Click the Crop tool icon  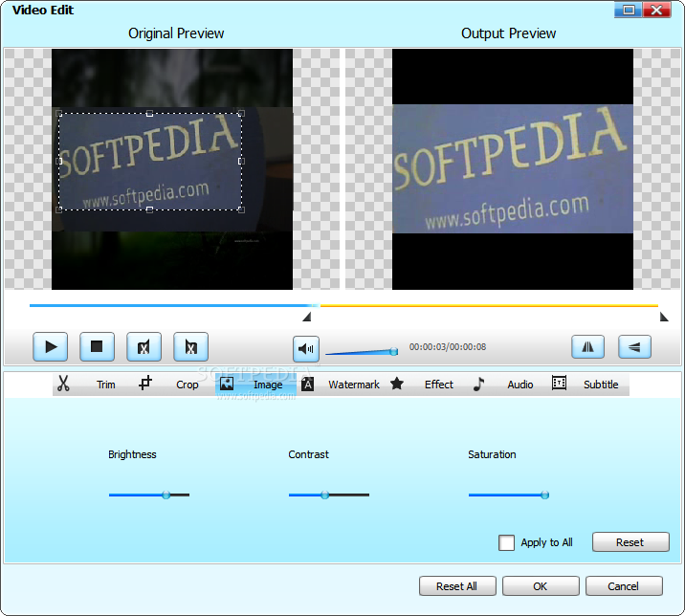point(145,384)
